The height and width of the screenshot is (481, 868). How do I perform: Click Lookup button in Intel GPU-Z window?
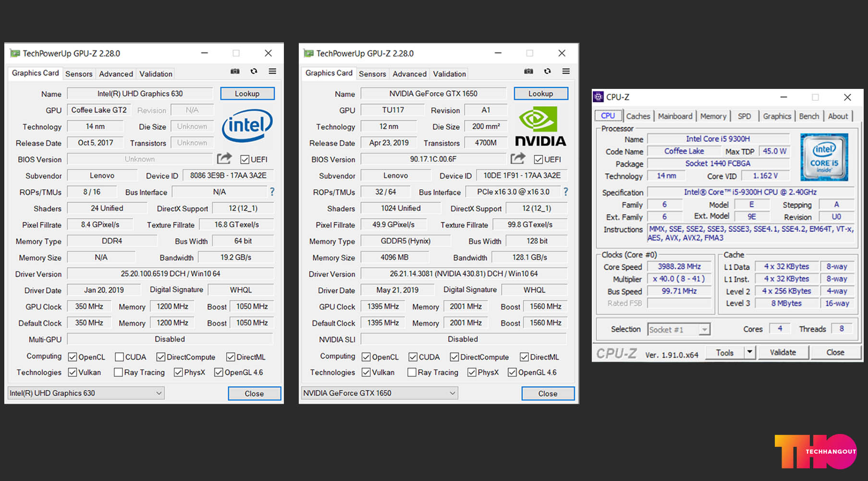(x=247, y=94)
